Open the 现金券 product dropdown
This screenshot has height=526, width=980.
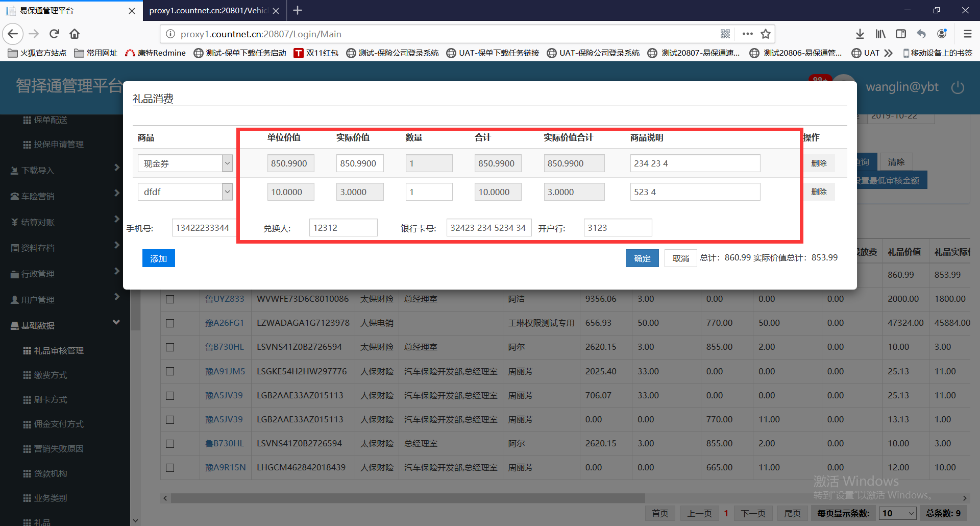pos(227,163)
